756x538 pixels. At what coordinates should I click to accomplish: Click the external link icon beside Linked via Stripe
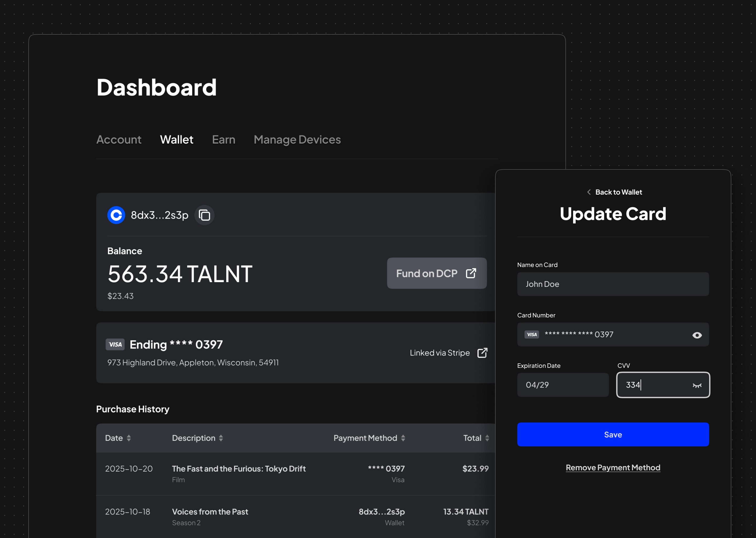point(482,353)
